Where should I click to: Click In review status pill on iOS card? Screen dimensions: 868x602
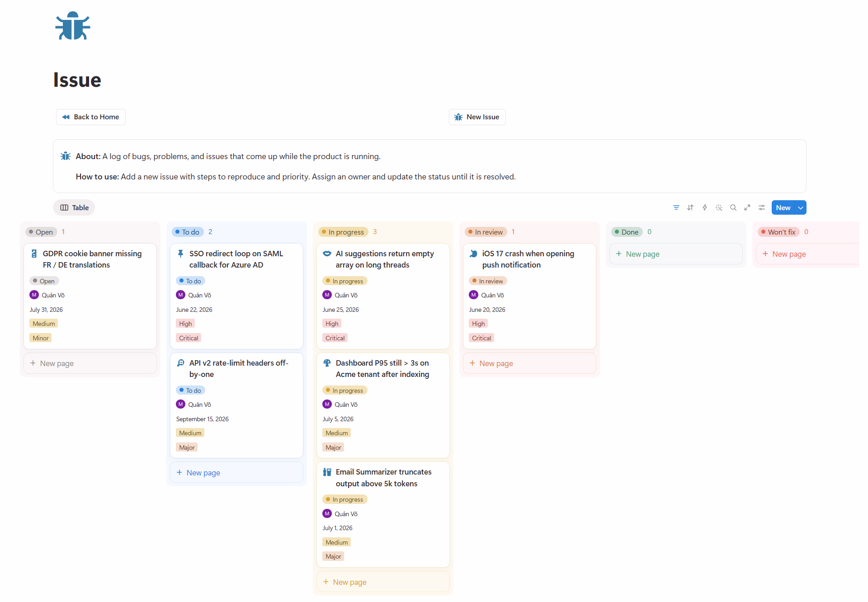coord(488,281)
